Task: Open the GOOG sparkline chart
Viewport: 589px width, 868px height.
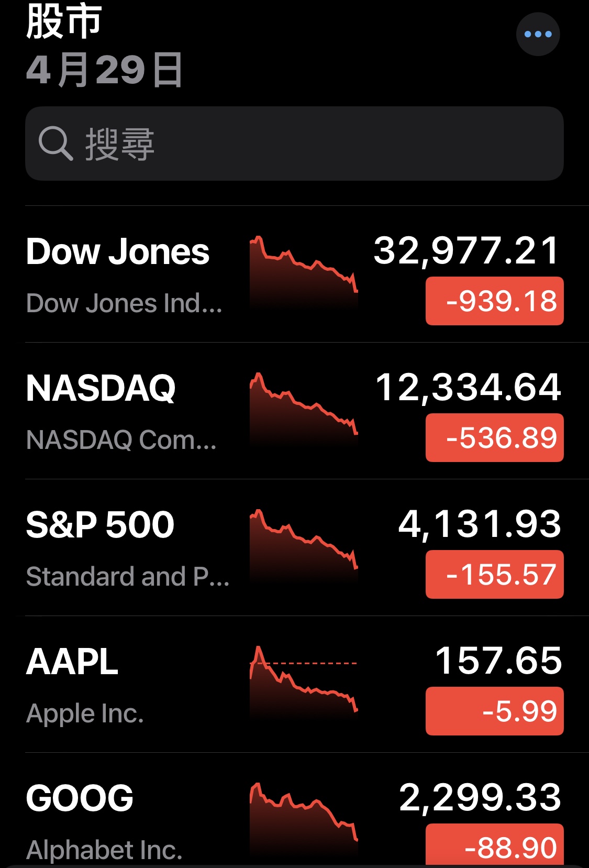Action: 304,819
